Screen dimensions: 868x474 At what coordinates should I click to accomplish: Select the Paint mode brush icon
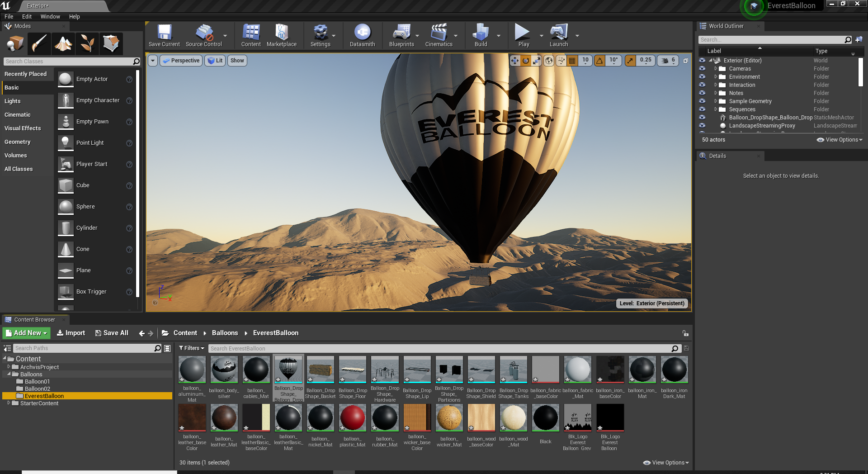(39, 43)
